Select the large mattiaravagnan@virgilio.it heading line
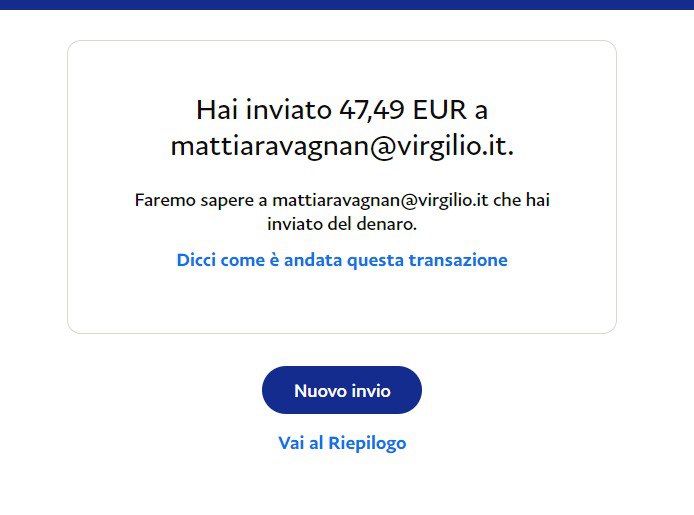This screenshot has height=515, width=694. (x=342, y=146)
